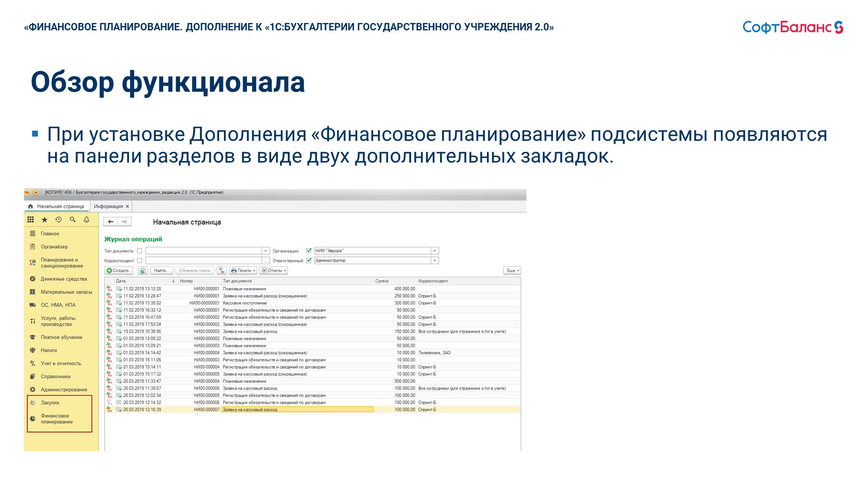Screen dimensions: 868x488
Task: Sort by Дата column header
Action: click(x=145, y=281)
